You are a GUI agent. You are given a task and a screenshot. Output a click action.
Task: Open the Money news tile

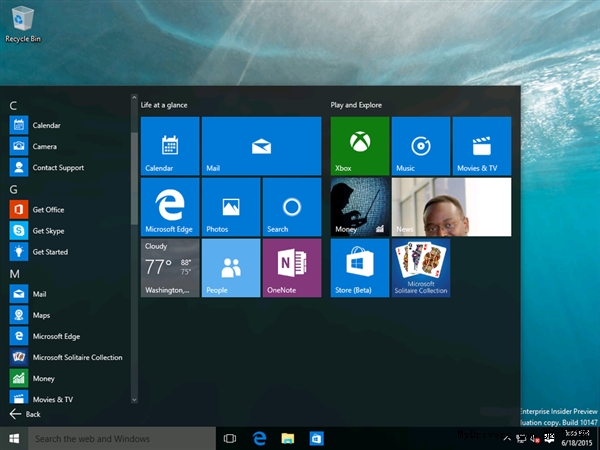[360, 207]
